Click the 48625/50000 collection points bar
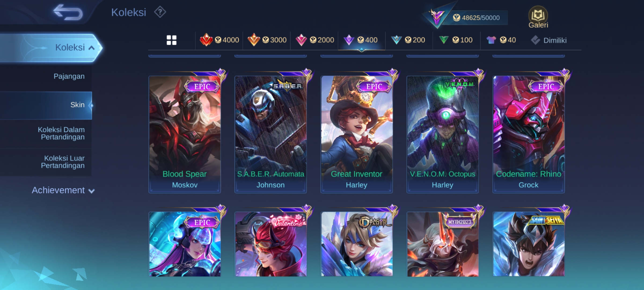Viewport: 644px width, 290px height. point(476,18)
